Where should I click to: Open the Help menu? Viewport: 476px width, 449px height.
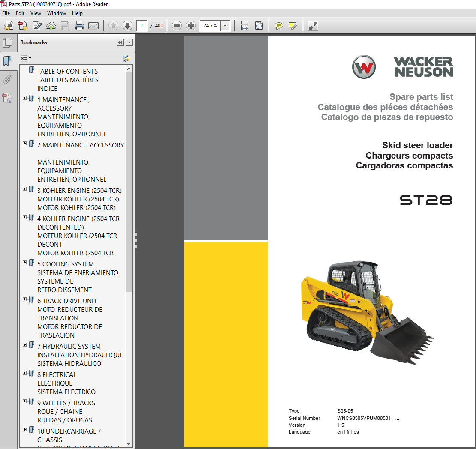[77, 13]
